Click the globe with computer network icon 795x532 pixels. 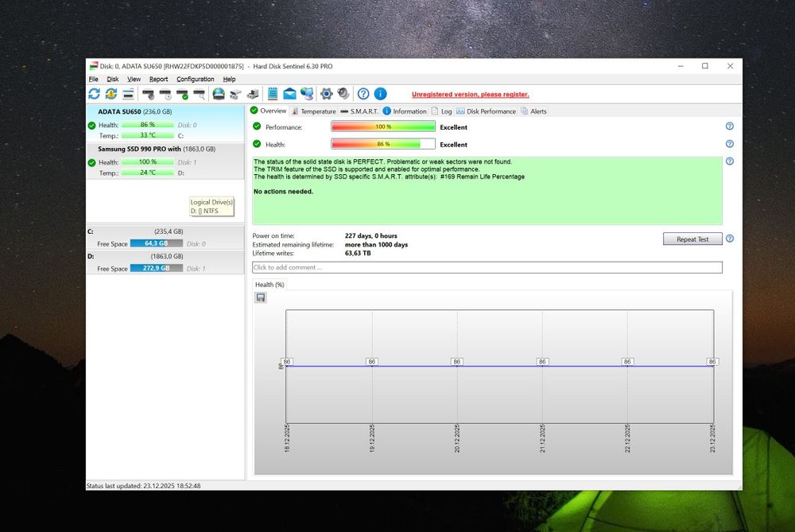pos(307,94)
